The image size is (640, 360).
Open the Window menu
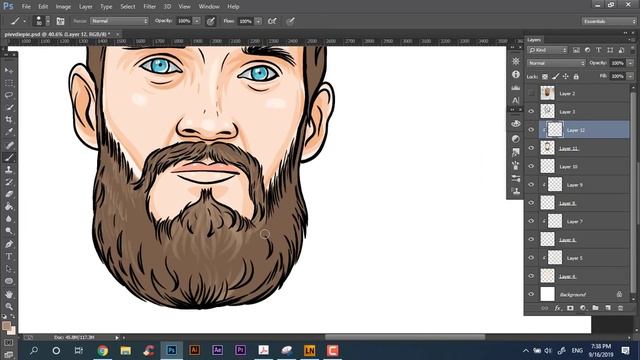(x=209, y=7)
